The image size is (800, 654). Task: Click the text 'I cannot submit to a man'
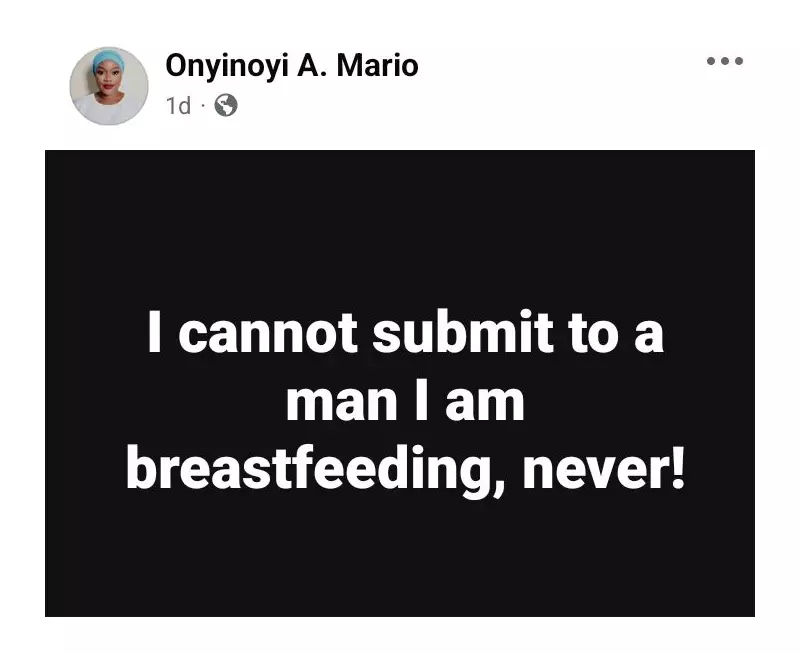(405, 333)
